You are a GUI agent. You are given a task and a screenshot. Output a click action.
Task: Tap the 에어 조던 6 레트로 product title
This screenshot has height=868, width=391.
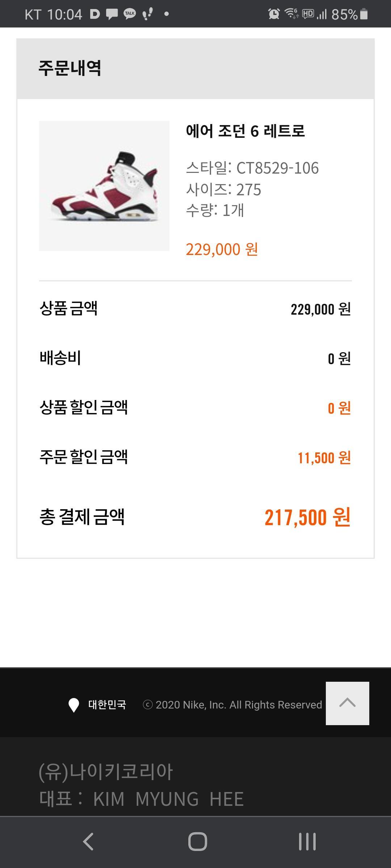pos(245,131)
